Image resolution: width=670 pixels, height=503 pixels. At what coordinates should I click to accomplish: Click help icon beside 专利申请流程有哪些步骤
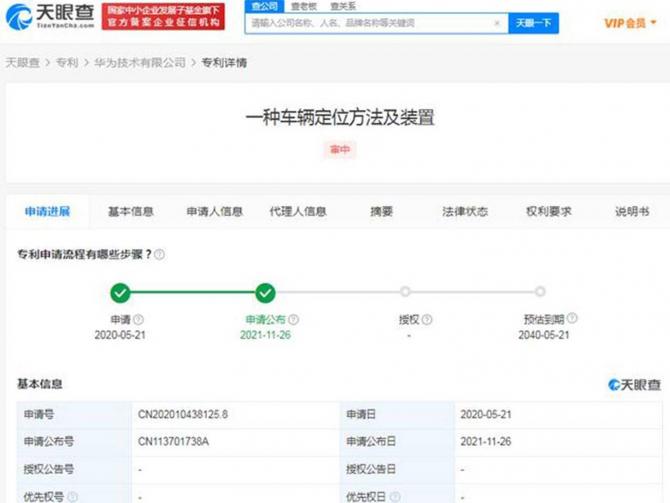160,255
